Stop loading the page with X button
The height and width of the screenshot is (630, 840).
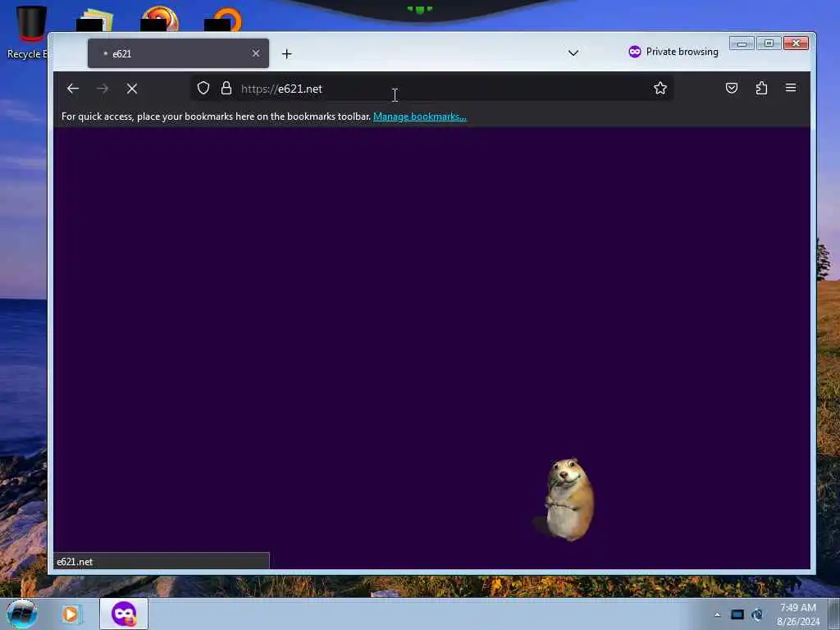(132, 89)
